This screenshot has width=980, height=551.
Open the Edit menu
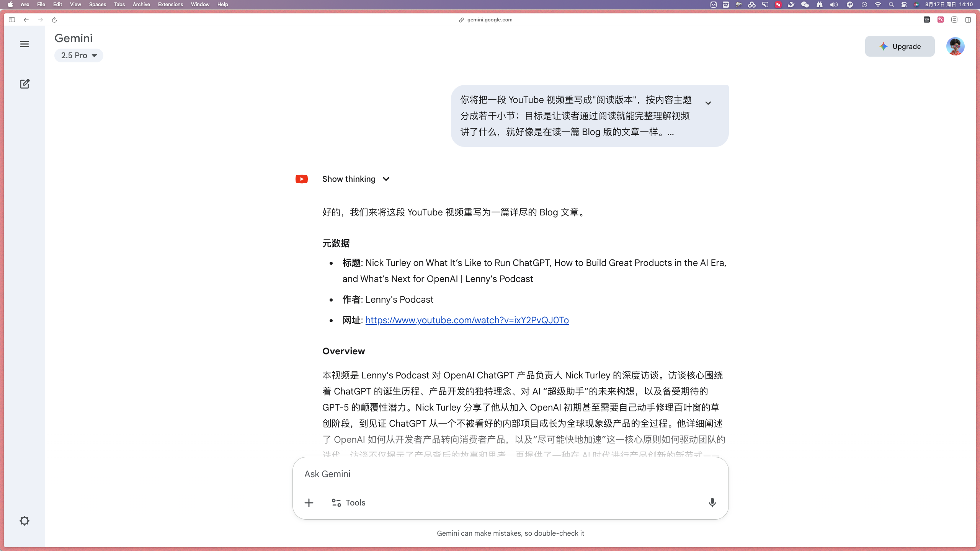coord(57,5)
